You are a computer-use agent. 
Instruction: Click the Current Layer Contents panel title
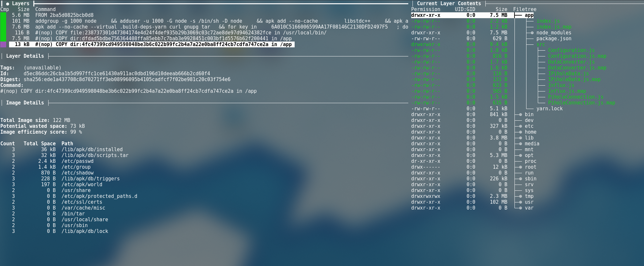coord(449,4)
